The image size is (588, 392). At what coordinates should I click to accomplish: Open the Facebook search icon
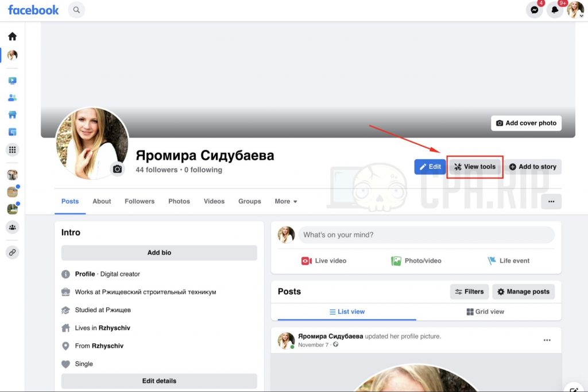click(76, 10)
